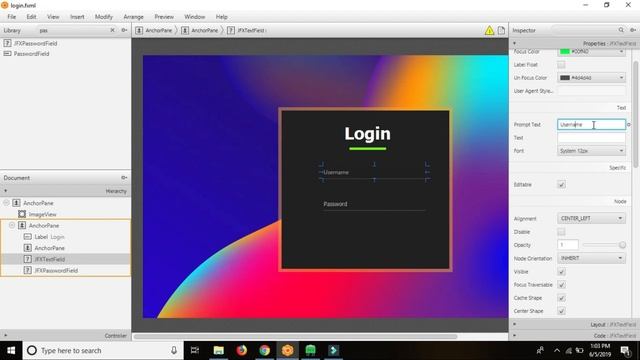Click the PasswordField library item icon
The image size is (640, 360).
click(7, 53)
